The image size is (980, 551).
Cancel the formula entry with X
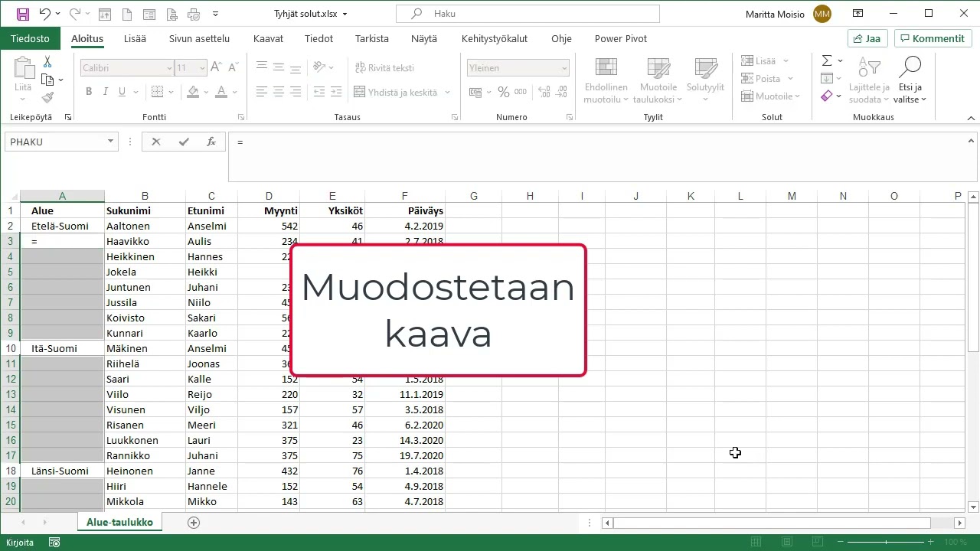click(x=156, y=142)
